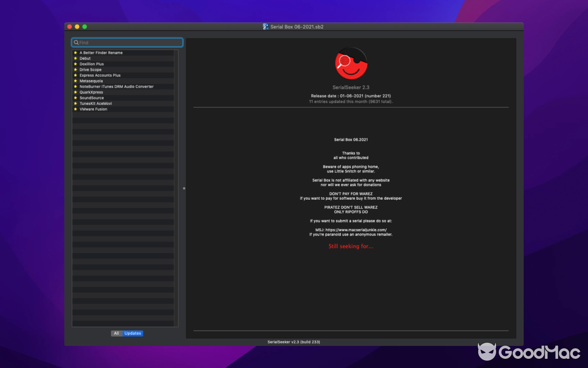
Task: Click the yellow star next to Metasequoia
Action: 75,81
